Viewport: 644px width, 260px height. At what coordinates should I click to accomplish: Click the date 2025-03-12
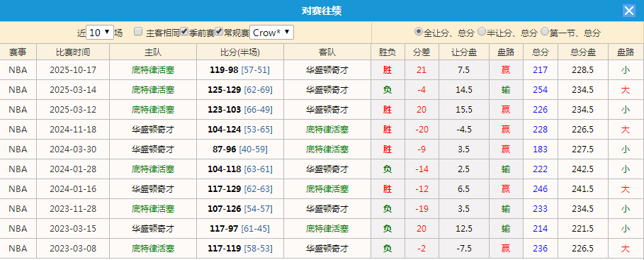click(73, 110)
